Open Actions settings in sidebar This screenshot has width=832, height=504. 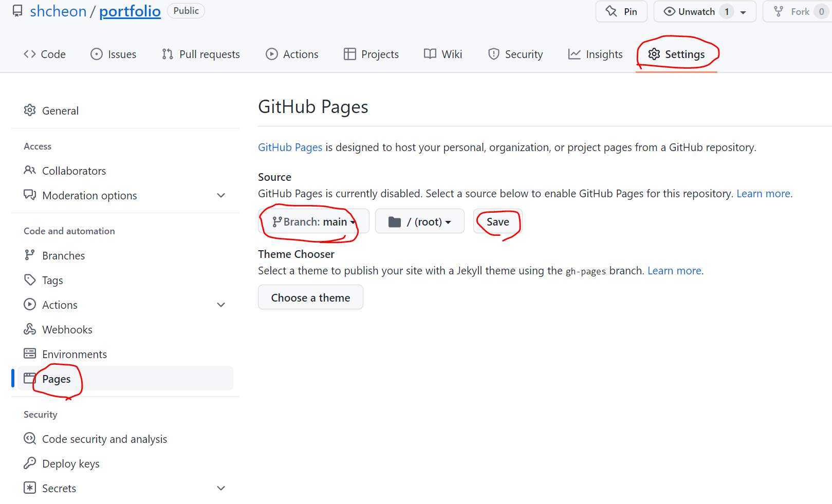[x=125, y=305]
